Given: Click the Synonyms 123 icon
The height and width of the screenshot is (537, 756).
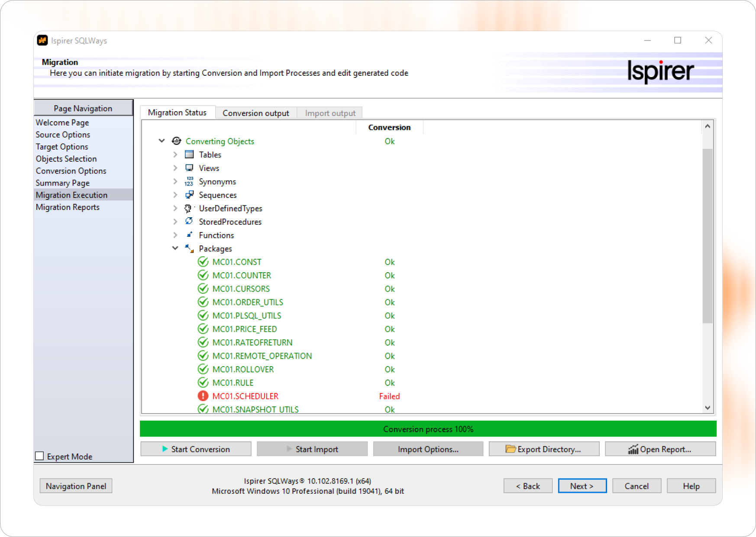Looking at the screenshot, I should 189,181.
